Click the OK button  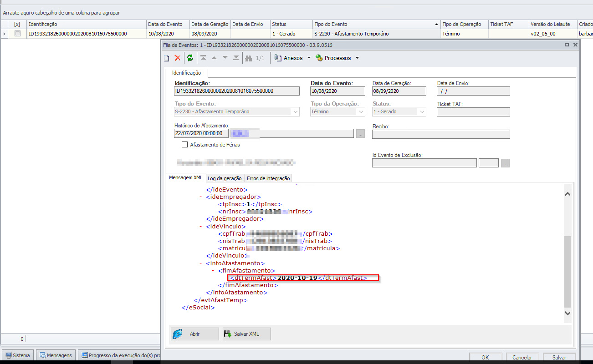(486, 358)
